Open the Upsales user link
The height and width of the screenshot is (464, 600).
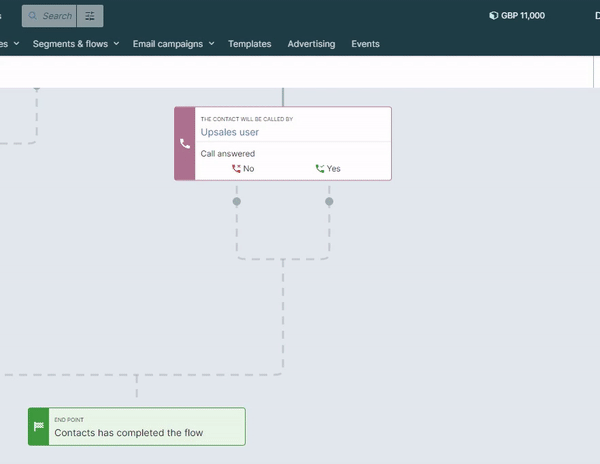[230, 132]
